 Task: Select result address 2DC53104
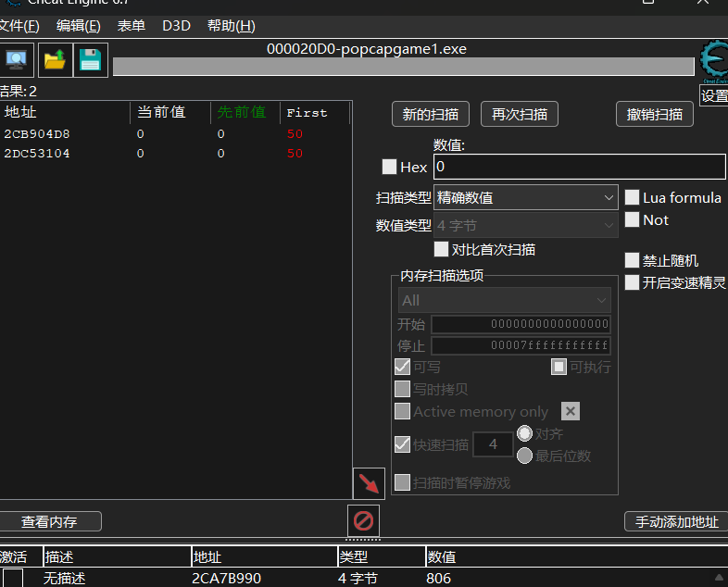(37, 154)
